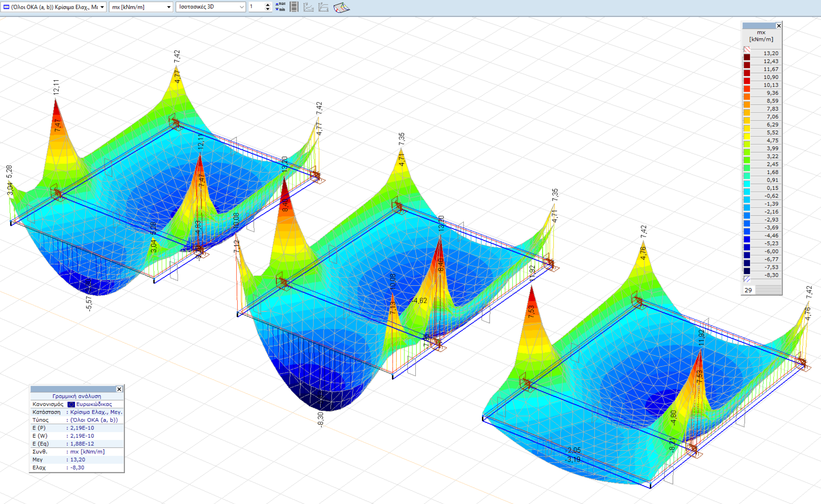This screenshot has height=504, width=821.
Task: Click the dark red 13,20 legend swatch
Action: [747, 57]
